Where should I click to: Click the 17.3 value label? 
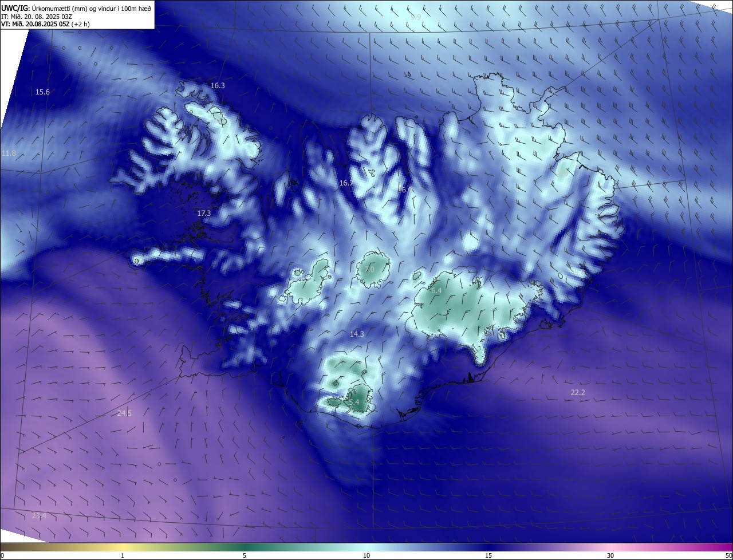pos(204,213)
